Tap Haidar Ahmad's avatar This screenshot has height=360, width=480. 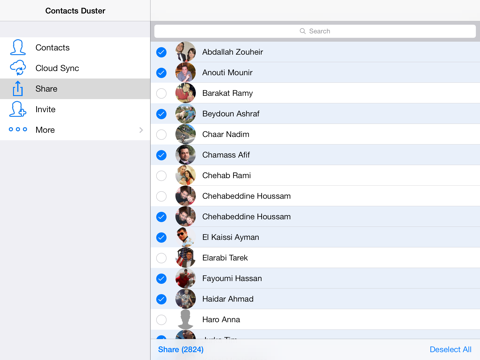click(186, 299)
